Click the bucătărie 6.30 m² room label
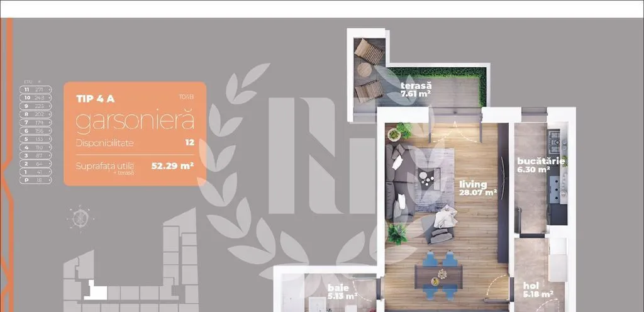 click(x=533, y=165)
